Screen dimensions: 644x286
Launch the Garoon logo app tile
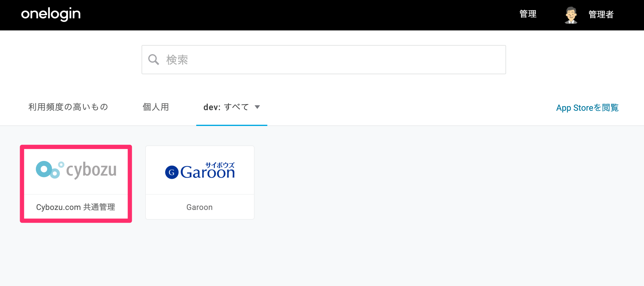[x=200, y=170]
